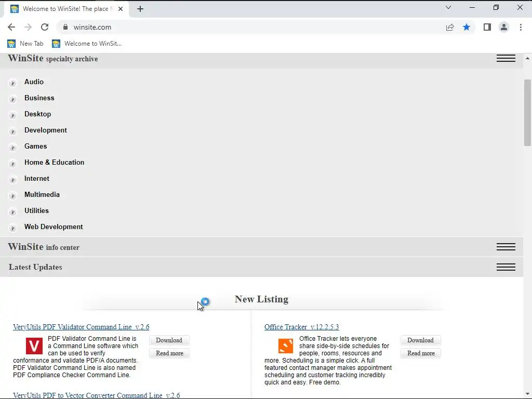Click the WinSite info center heading
This screenshot has width=532, height=399.
[x=44, y=247]
